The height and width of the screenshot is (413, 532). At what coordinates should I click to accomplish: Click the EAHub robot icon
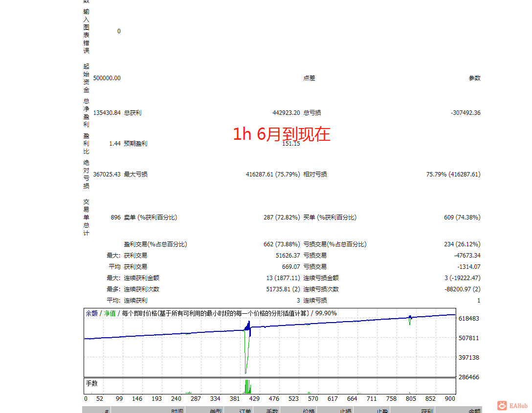click(502, 406)
